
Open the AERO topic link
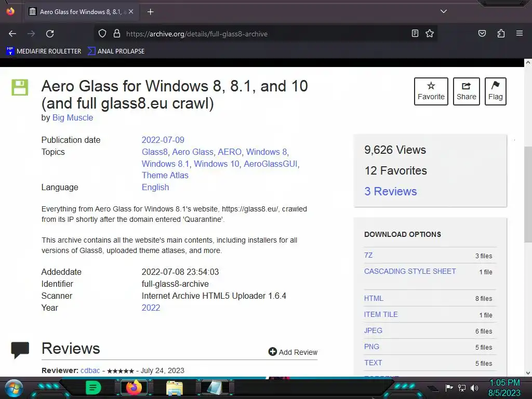(230, 152)
